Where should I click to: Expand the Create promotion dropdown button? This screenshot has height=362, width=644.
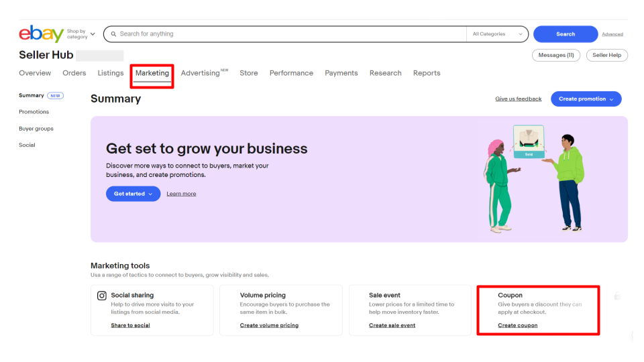(x=586, y=99)
